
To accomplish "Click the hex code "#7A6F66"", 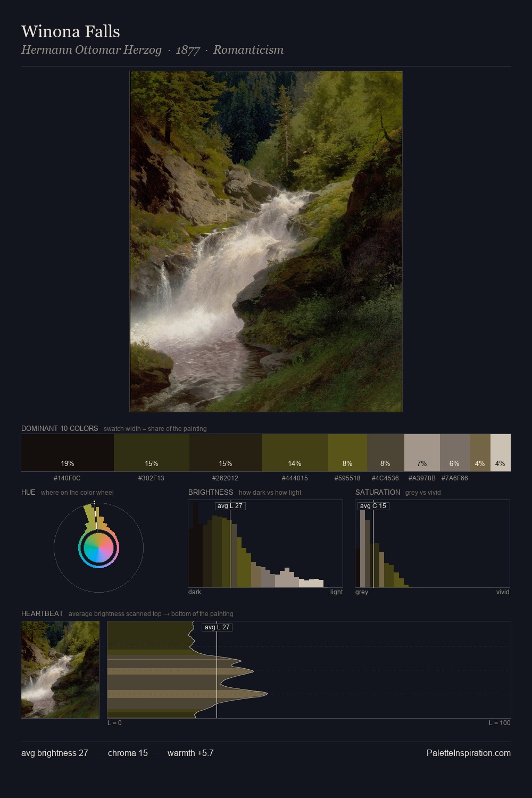I will click(x=455, y=478).
